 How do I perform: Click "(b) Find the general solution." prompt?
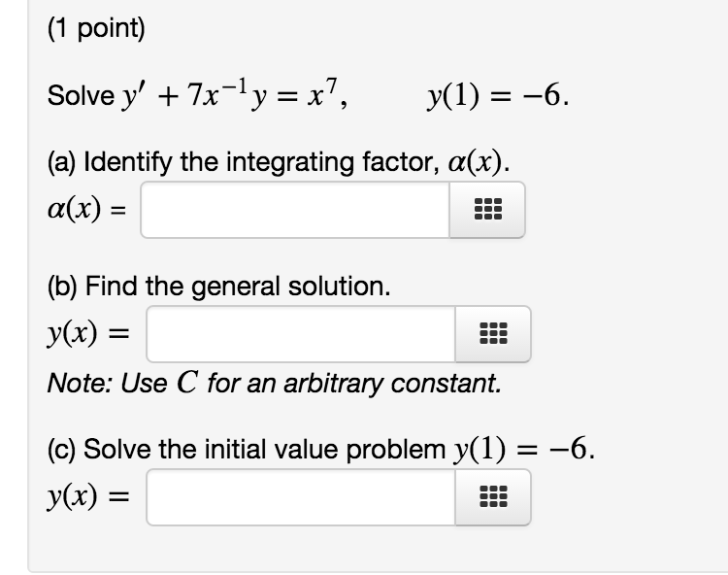219,287
